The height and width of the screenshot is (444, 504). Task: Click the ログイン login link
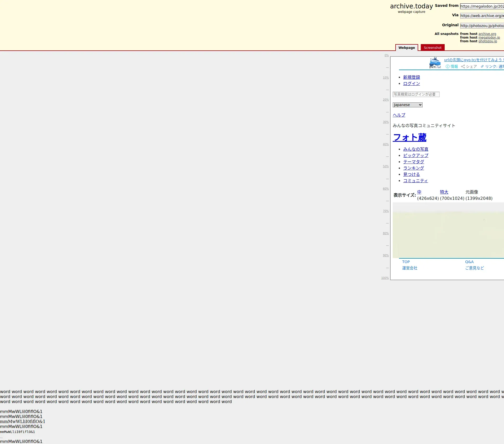(411, 84)
